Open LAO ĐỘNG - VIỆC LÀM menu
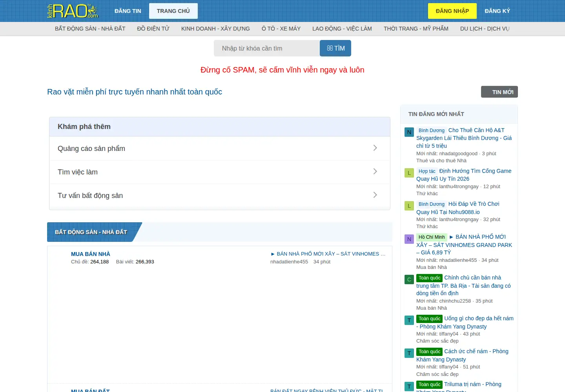The height and width of the screenshot is (392, 565). click(x=342, y=29)
